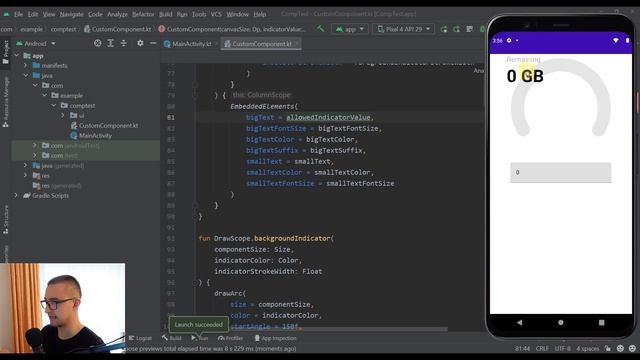
Task: Open the Analyze menu
Action: [117, 14]
